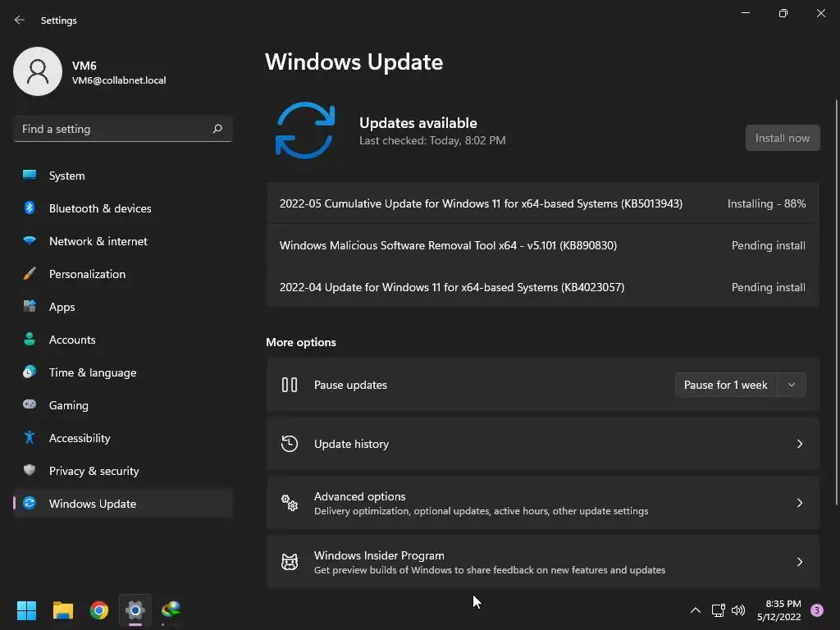Open the Windows Start menu

26,610
